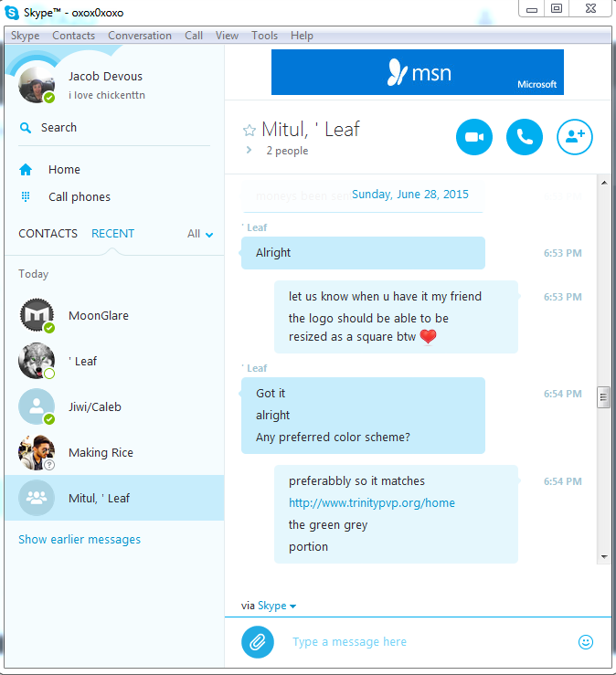Viewport: 616px width, 675px height.
Task: Open the All contacts filter dropdown
Action: coord(200,234)
